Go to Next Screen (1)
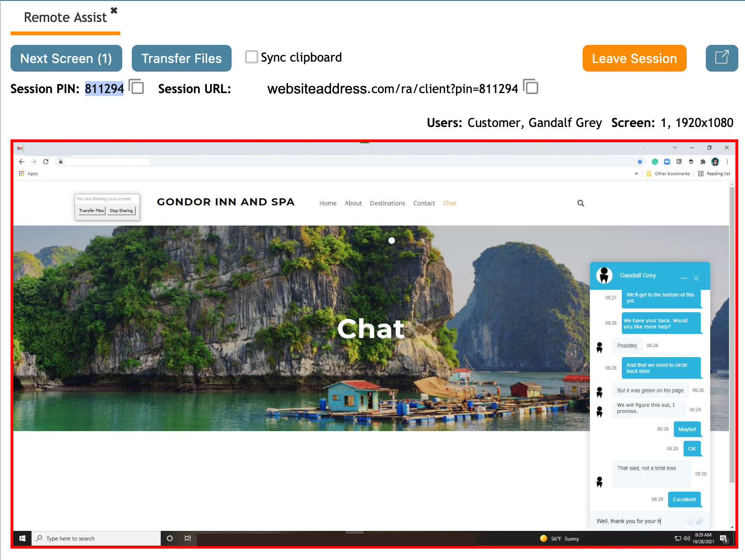 pos(66,58)
